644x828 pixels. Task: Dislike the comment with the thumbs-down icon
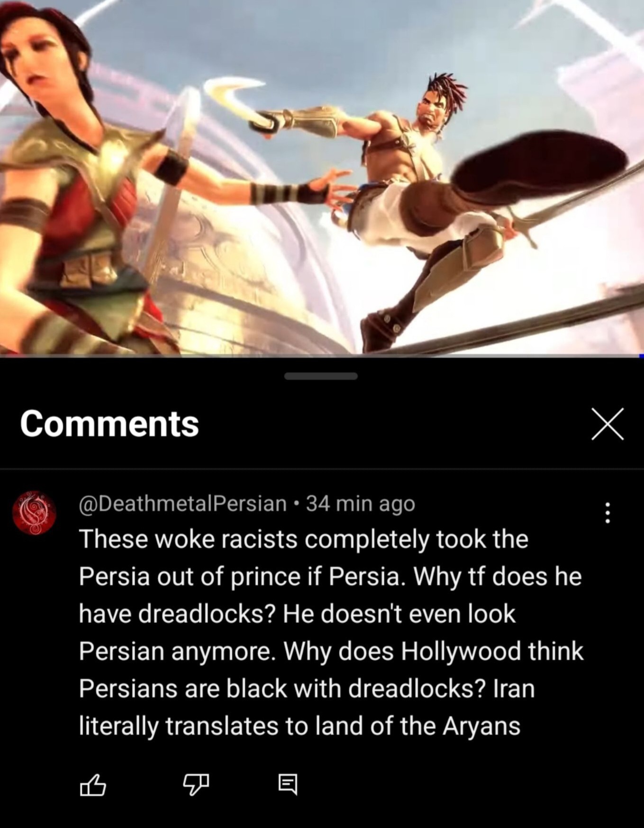(195, 784)
